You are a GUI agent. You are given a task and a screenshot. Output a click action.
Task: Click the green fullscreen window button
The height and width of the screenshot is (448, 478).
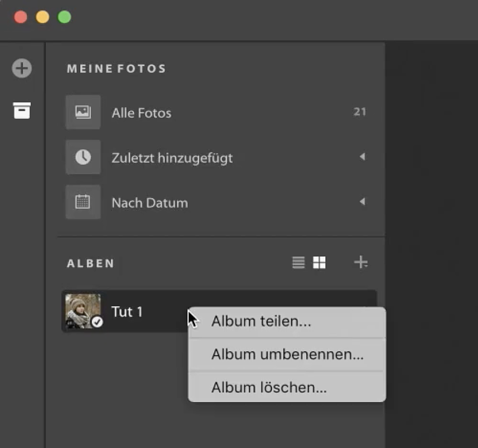pyautogui.click(x=65, y=17)
